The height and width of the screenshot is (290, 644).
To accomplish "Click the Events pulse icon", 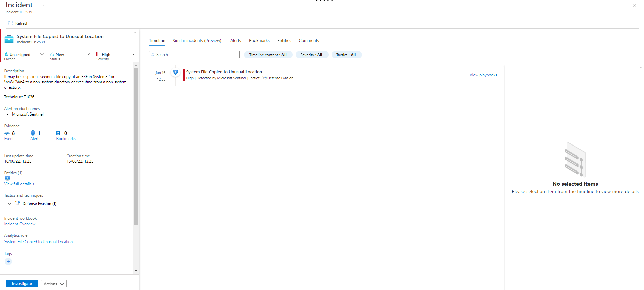I will (x=7, y=133).
